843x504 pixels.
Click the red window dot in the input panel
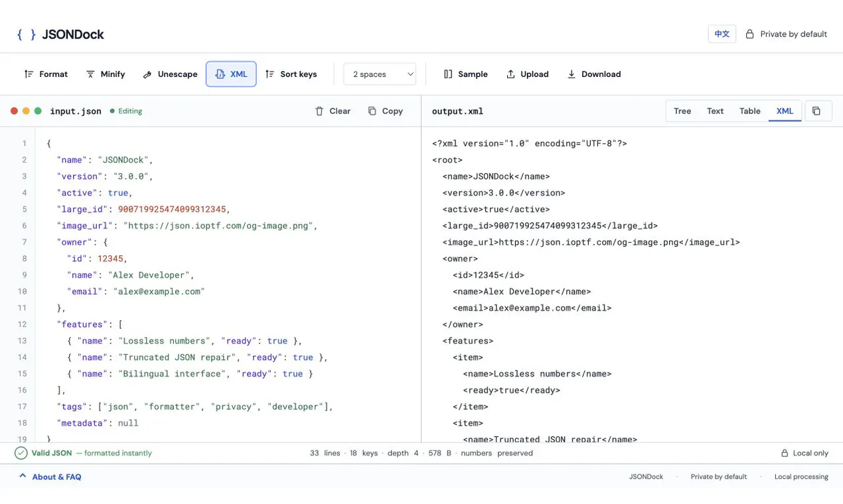pos(14,111)
